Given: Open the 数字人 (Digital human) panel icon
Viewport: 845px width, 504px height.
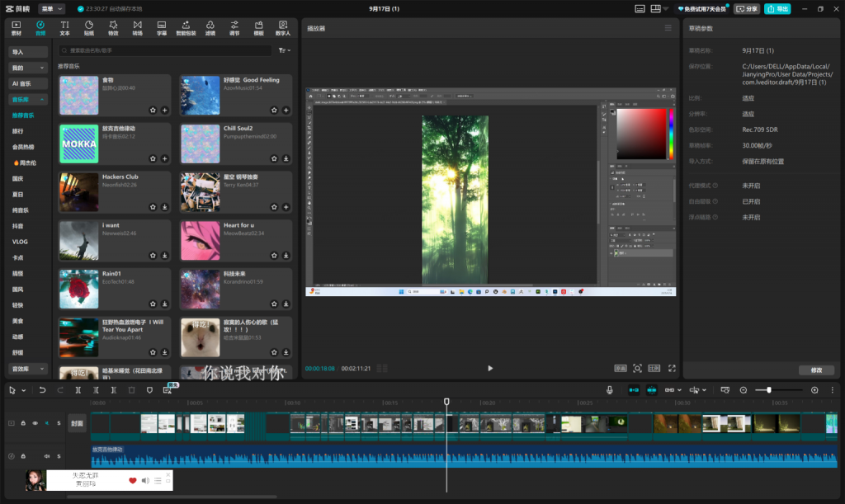Looking at the screenshot, I should click(x=283, y=28).
